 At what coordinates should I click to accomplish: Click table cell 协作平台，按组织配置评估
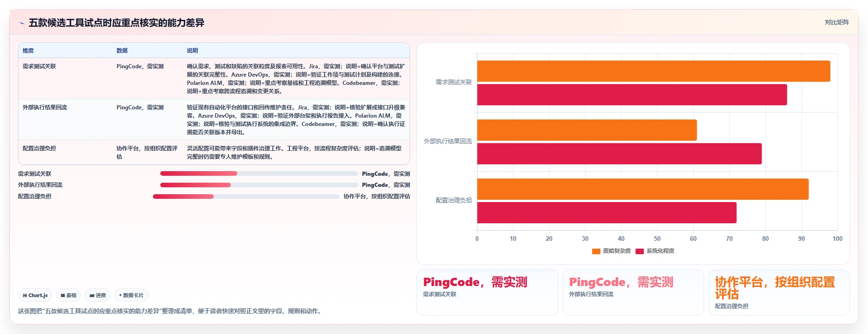tap(147, 153)
